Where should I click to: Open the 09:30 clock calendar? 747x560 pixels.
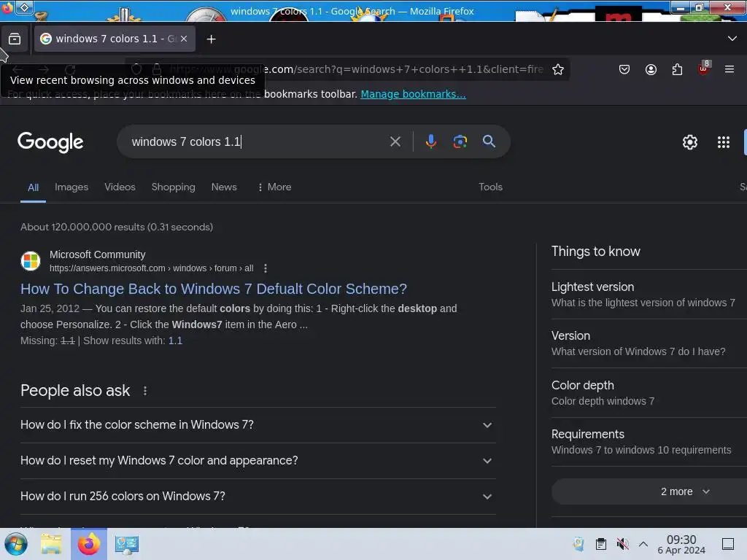click(x=681, y=545)
